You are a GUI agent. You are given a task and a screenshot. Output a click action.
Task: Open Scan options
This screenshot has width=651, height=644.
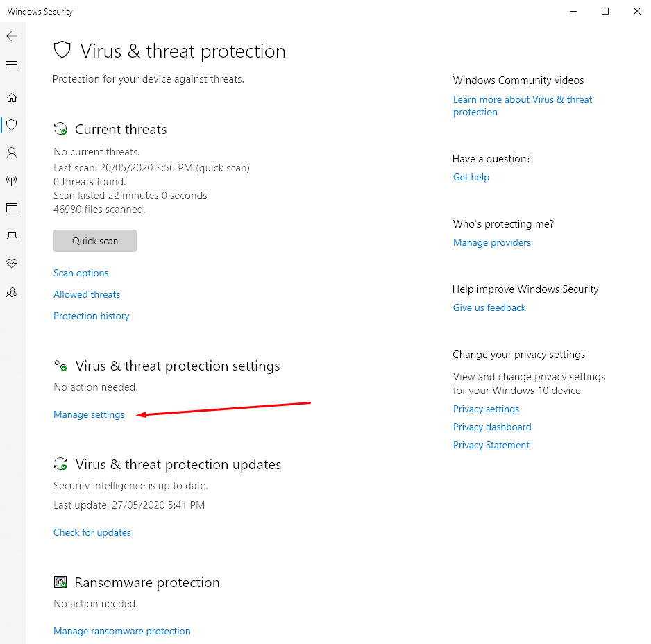click(81, 273)
